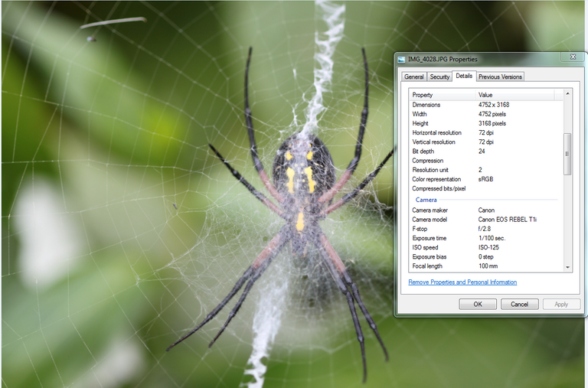Select the Camera maker value Canon
This screenshot has width=588, height=388.
[486, 210]
